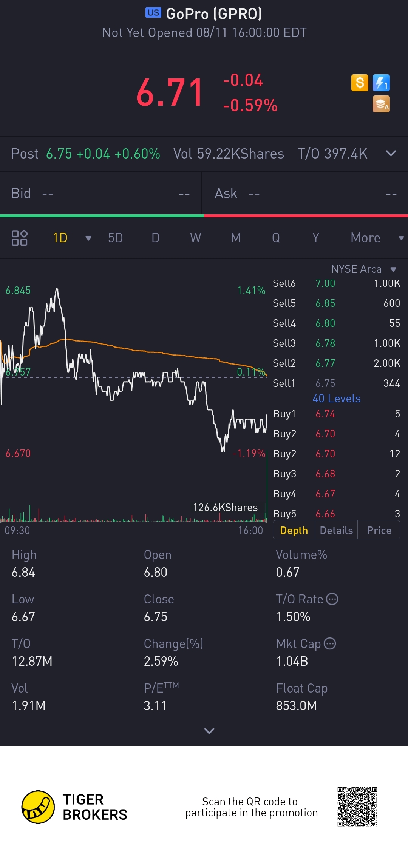This screenshot has height=868, width=408.
Task: Tap the Change(%) 2.59% value
Action: (x=161, y=661)
